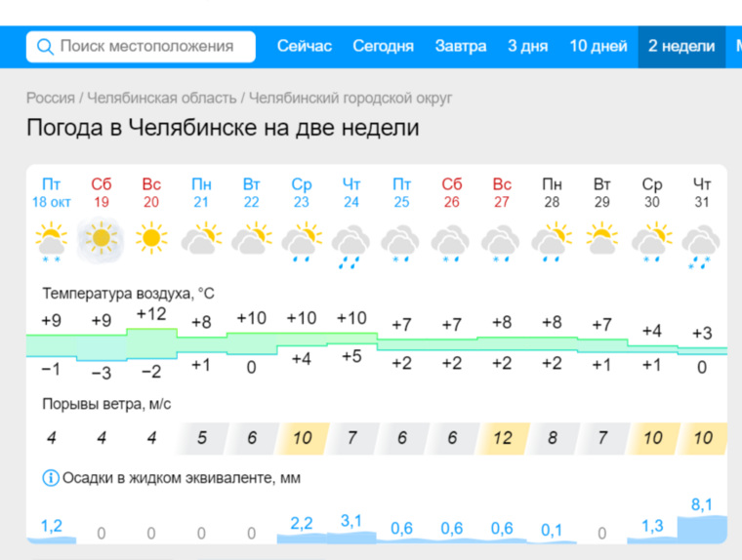Click the Температура воздуха, °C label
The image size is (742, 560).
click(x=128, y=294)
